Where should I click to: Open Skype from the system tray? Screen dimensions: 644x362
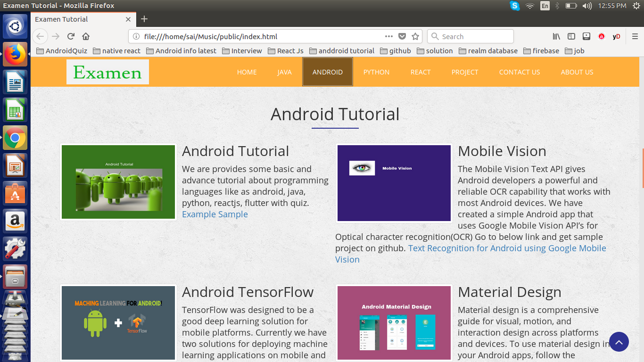tap(514, 6)
